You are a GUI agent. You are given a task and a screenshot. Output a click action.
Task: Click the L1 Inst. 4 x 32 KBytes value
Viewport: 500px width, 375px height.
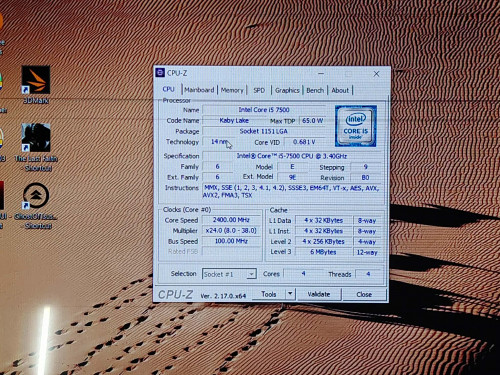pos(323,231)
